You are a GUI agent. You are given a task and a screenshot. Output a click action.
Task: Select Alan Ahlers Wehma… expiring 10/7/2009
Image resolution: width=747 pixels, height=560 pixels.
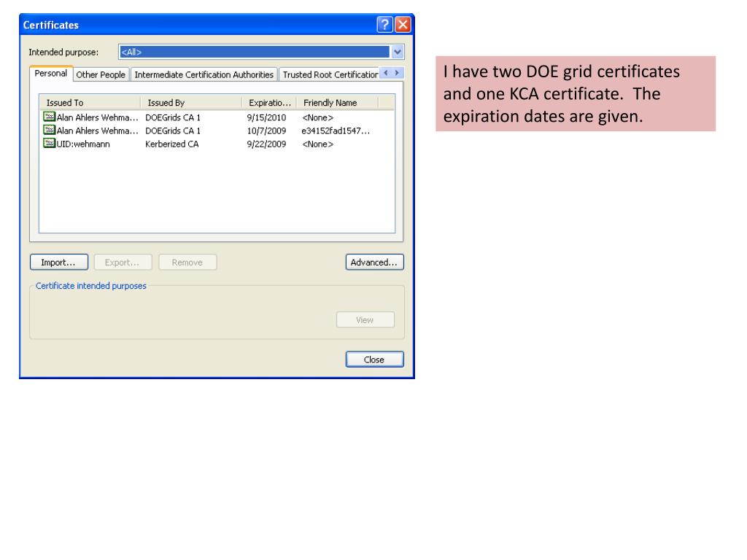click(97, 131)
